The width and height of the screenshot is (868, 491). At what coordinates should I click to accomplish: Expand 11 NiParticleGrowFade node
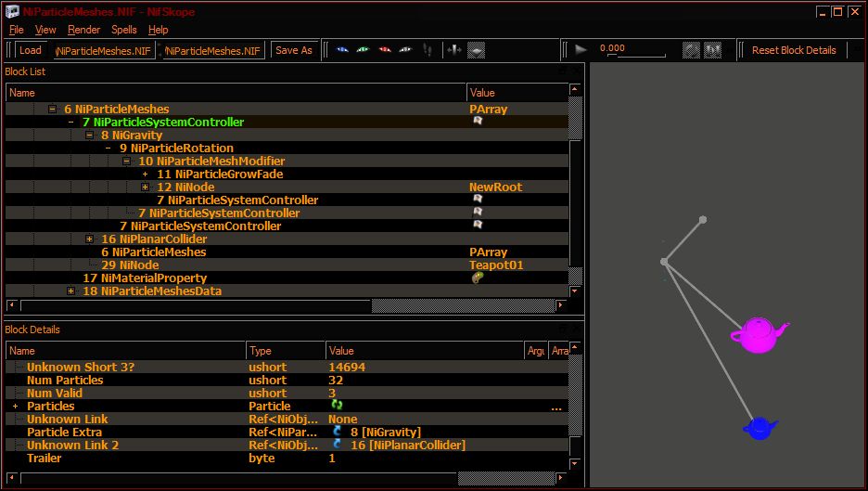pos(145,174)
